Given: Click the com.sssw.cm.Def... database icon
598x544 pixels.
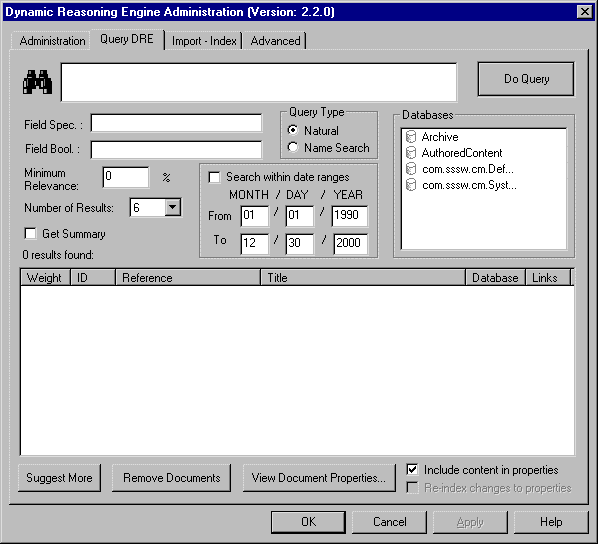Looking at the screenshot, I should click(x=411, y=169).
